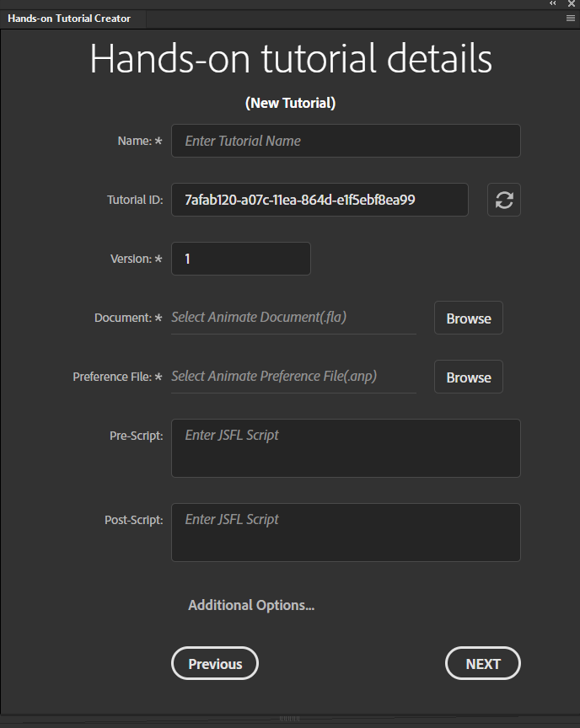Viewport: 580px width, 728px height.
Task: Browse for a Preference File
Action: pos(469,377)
